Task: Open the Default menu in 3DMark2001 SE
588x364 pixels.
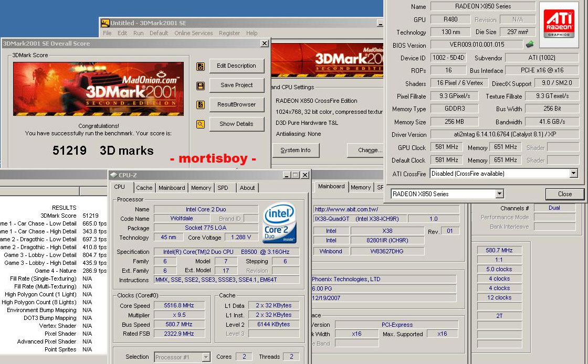Action: click(159, 33)
